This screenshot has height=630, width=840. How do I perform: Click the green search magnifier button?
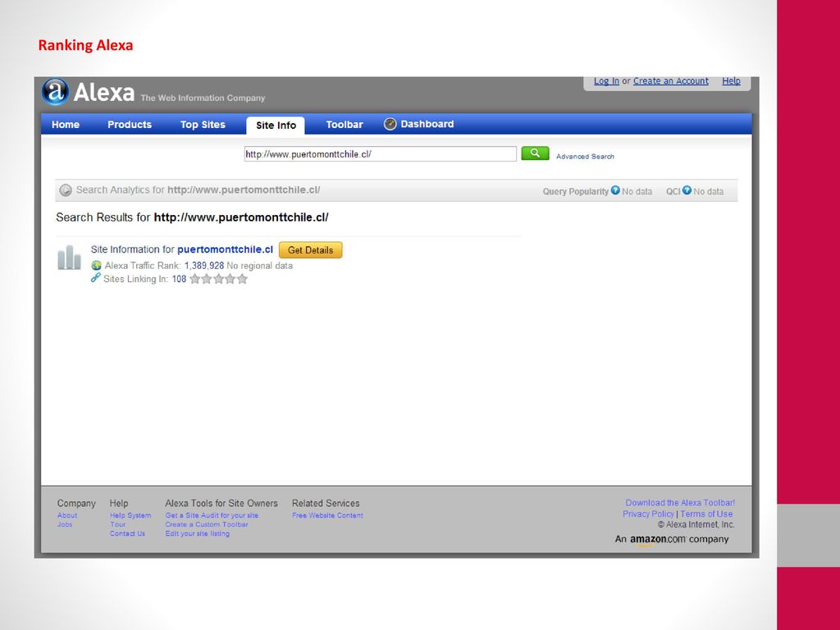pyautogui.click(x=535, y=153)
